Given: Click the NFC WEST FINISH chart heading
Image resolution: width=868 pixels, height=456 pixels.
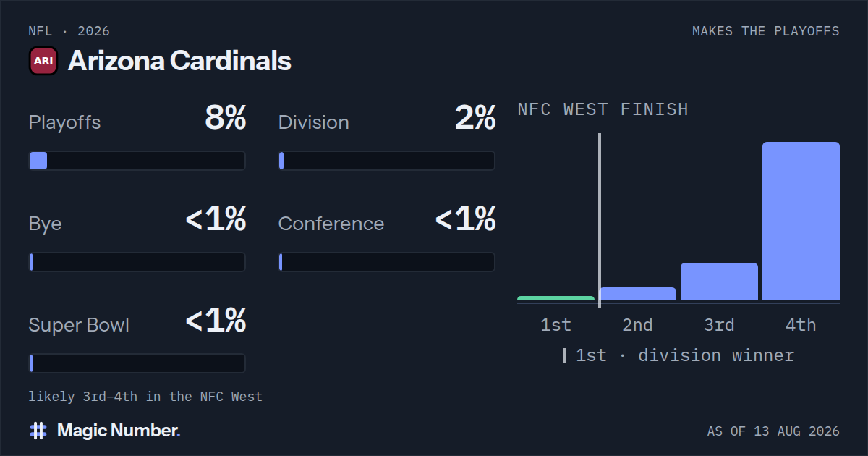Looking at the screenshot, I should click(603, 109).
